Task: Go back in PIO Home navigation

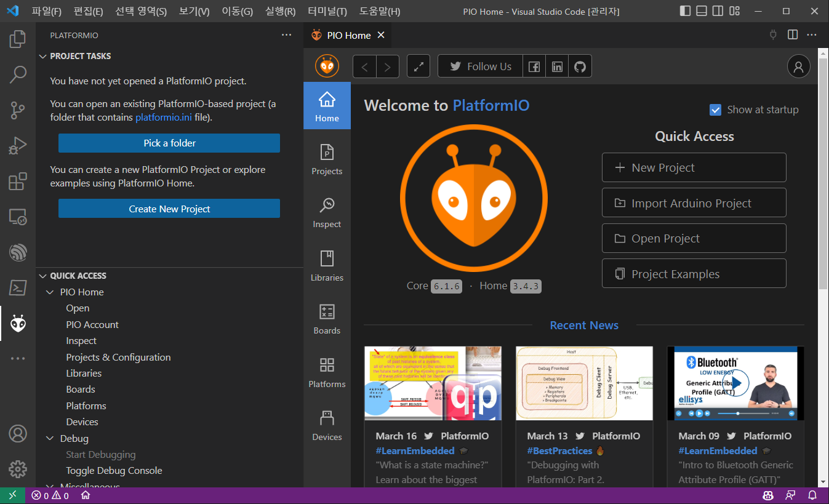Action: coord(364,66)
